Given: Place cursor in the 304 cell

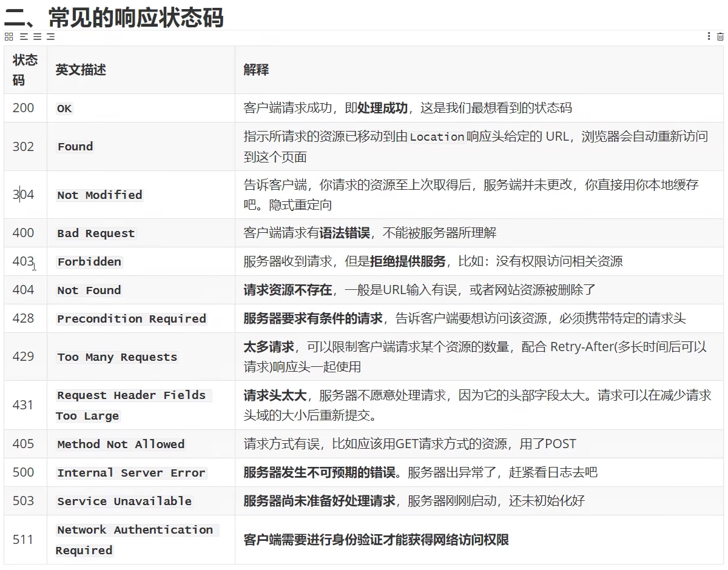Looking at the screenshot, I should coord(23,195).
